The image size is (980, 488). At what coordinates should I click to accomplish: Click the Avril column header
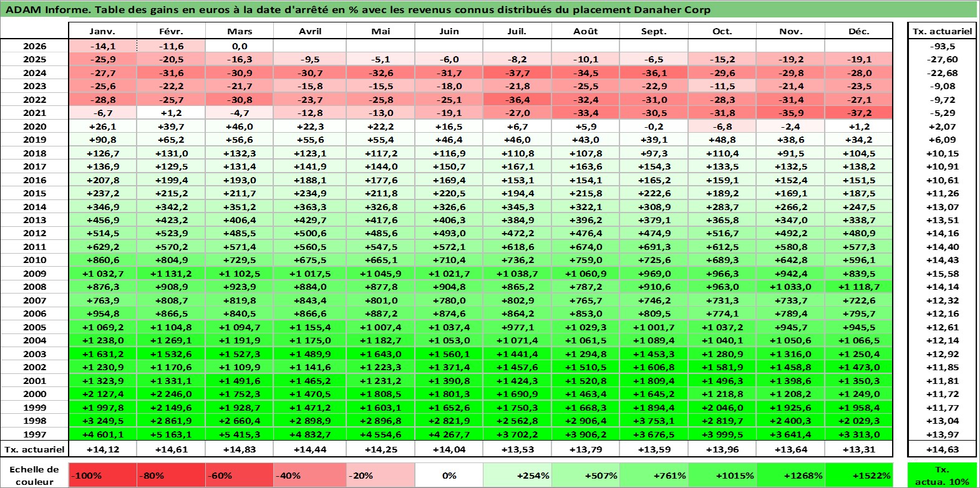(310, 31)
